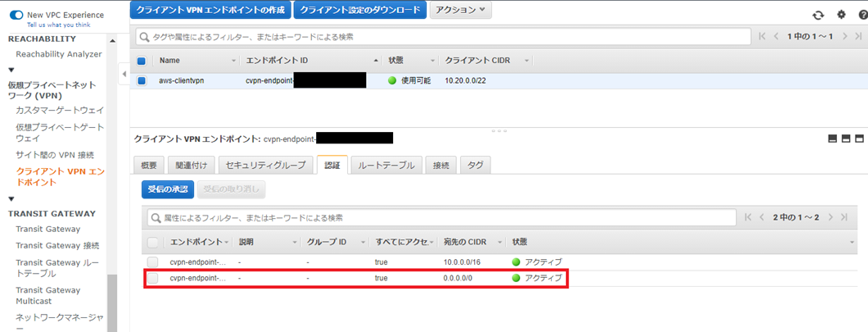The image size is (868, 332).
Task: Select the 10.20.0.0/22 client CIDR cell
Action: coord(466,81)
